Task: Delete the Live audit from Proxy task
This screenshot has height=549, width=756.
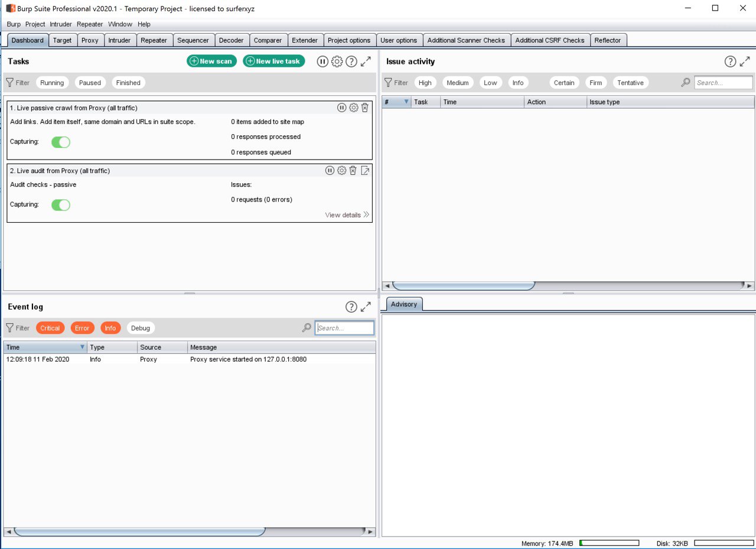Action: coord(353,170)
